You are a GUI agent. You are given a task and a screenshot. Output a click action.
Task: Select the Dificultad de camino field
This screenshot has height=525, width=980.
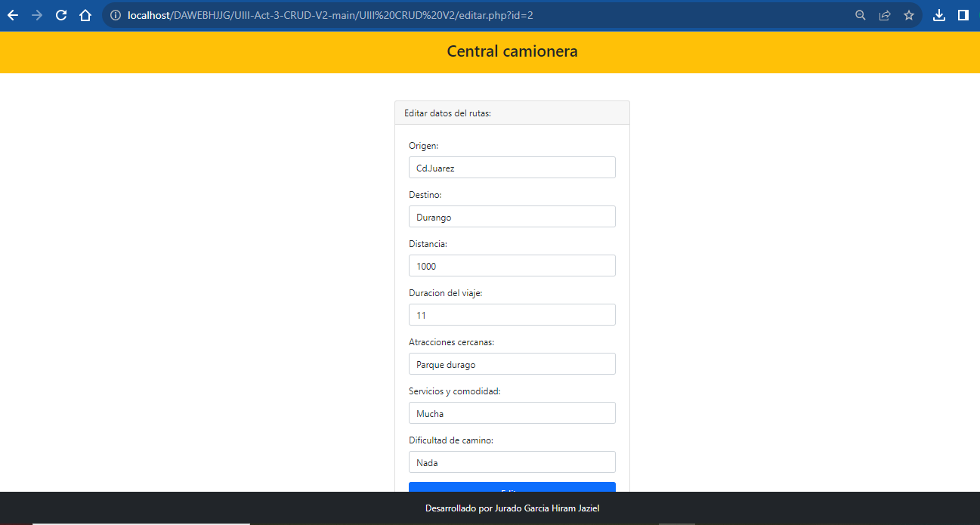[x=512, y=462]
